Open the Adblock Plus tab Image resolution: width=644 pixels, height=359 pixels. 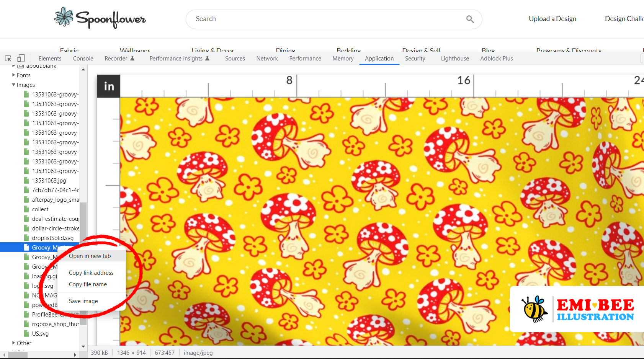[497, 59]
